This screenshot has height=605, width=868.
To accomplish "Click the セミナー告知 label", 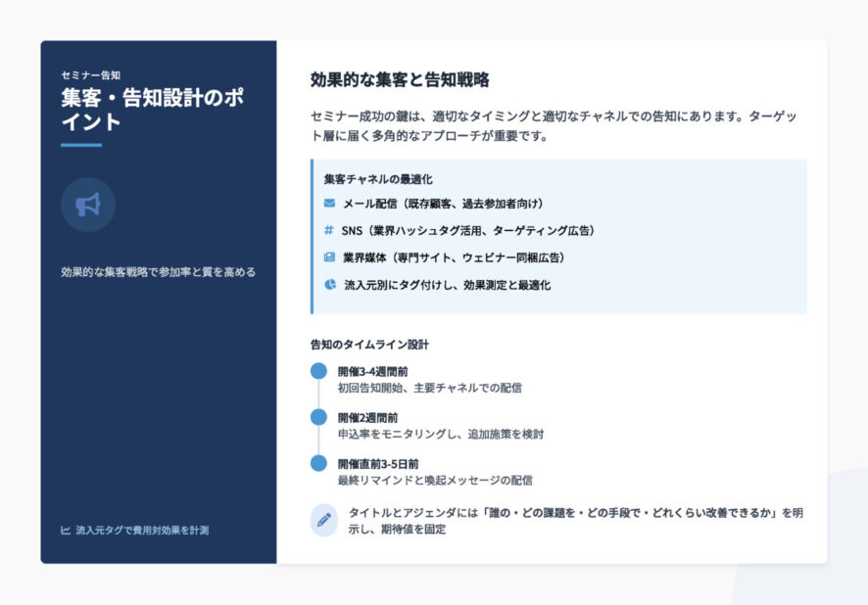I will (90, 74).
